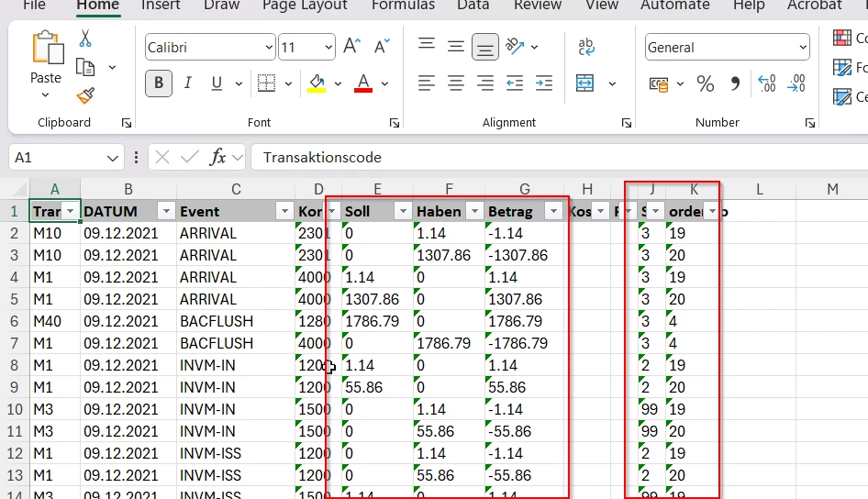Apply cell Borders icon

[x=266, y=83]
